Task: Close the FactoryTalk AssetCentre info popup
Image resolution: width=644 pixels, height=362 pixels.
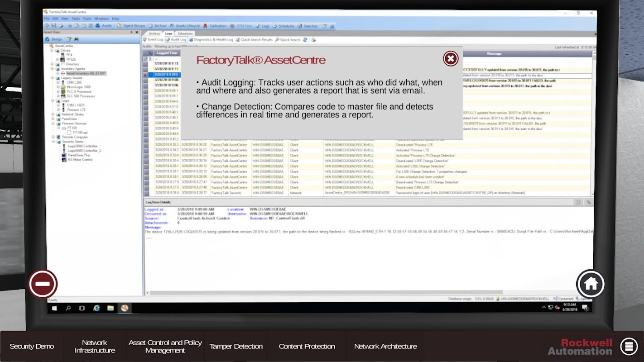Action: [x=451, y=58]
